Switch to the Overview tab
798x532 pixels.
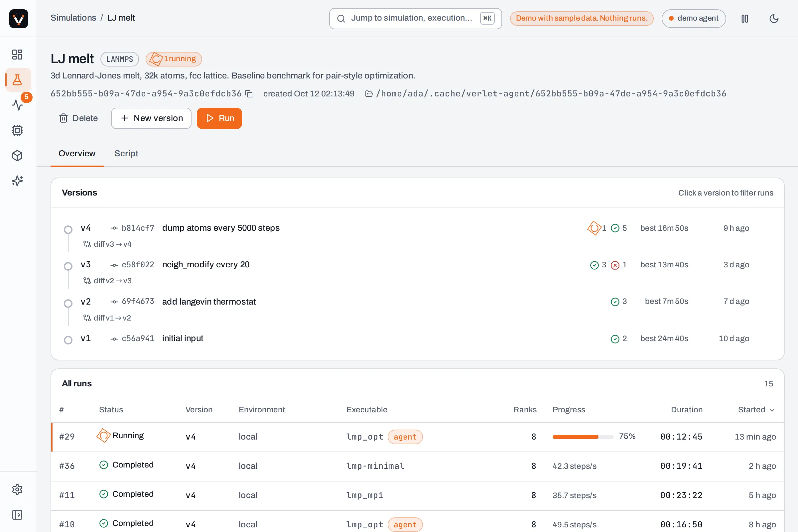[x=77, y=153]
